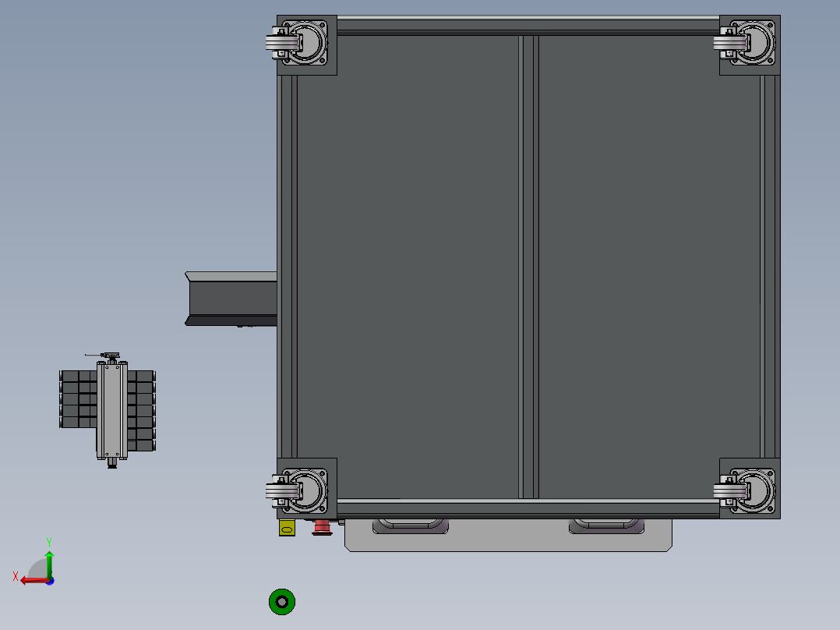Pick the light gray plate below the frame

[508, 540]
